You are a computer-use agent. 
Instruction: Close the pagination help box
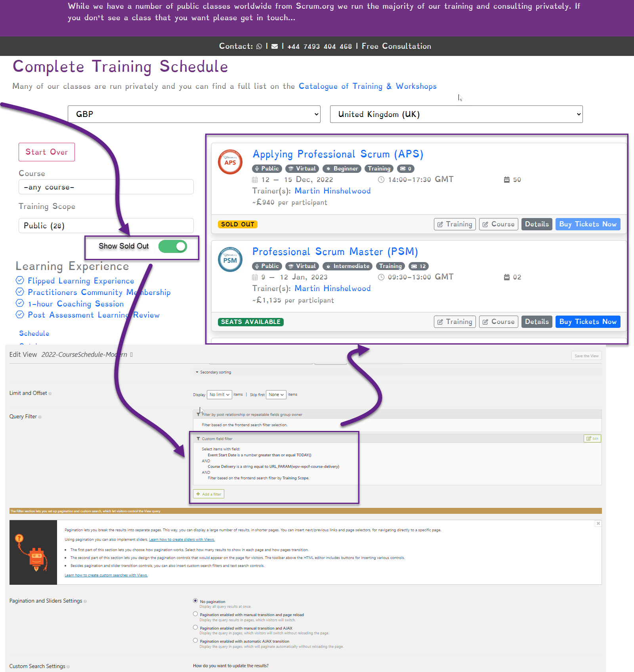598,524
